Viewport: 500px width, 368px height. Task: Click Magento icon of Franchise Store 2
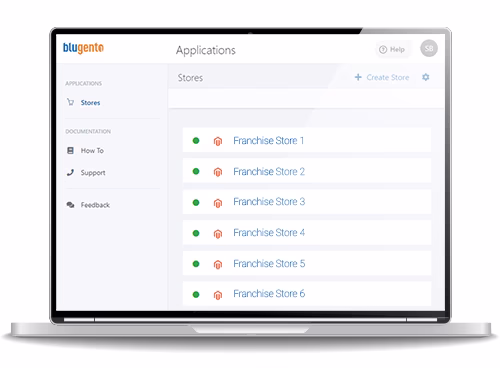218,172
